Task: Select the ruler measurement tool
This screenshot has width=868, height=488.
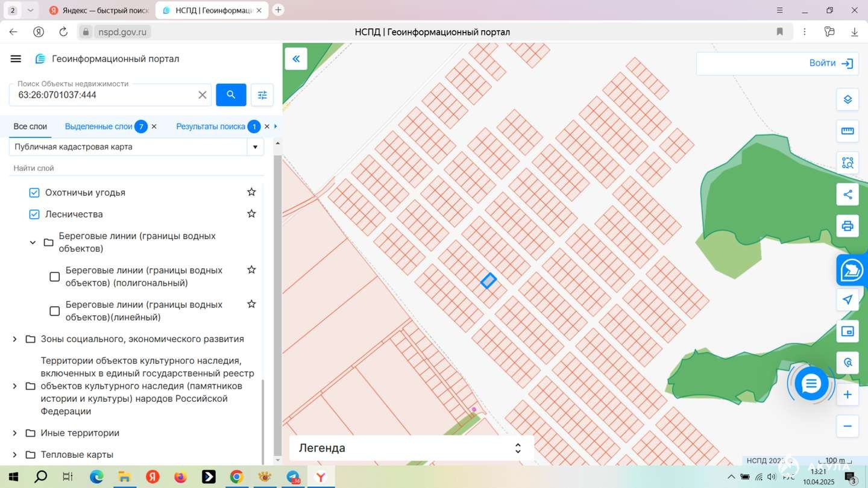Action: point(848,131)
